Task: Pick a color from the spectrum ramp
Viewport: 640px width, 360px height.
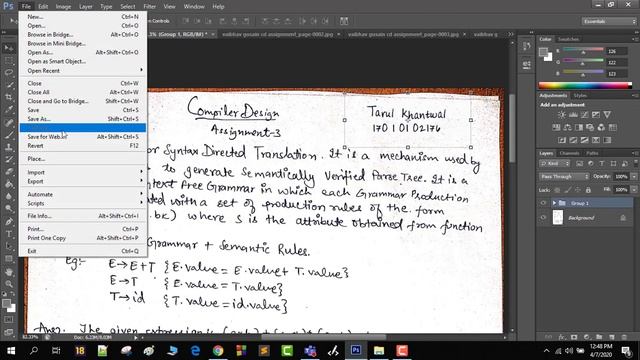Action: (585, 85)
